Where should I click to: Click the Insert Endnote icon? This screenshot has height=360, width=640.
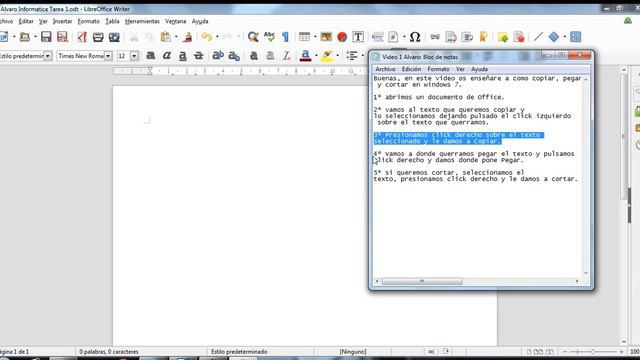click(x=467, y=37)
